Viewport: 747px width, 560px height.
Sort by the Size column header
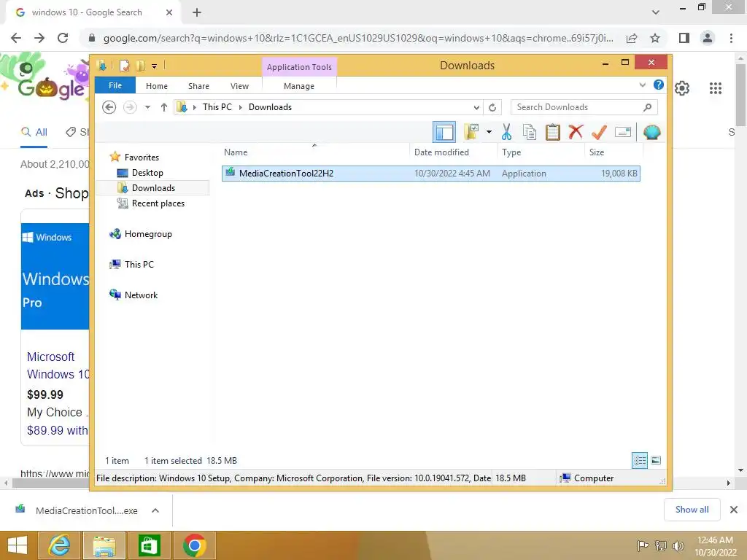613,152
